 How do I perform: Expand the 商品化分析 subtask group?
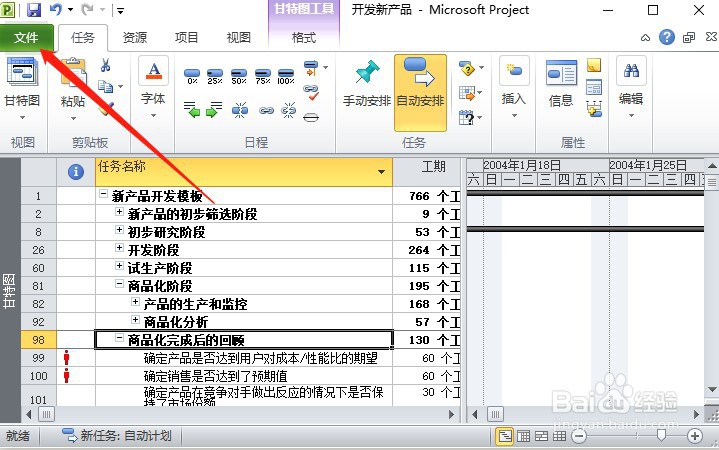click(x=135, y=319)
